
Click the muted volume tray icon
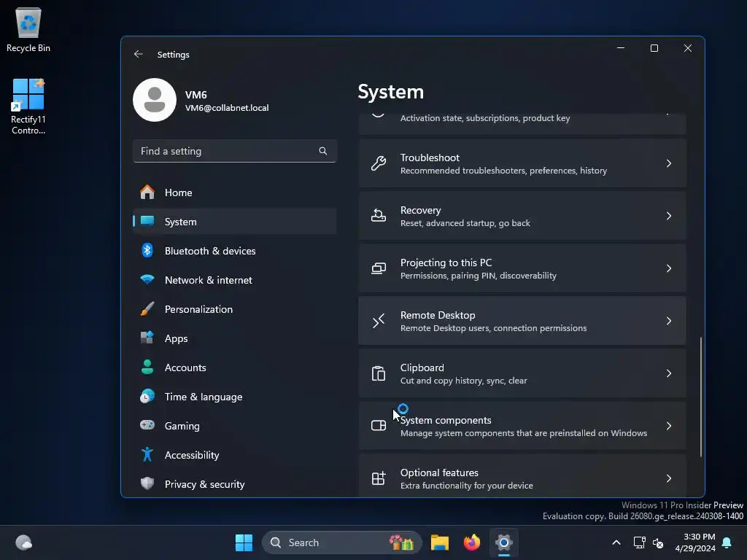click(658, 542)
